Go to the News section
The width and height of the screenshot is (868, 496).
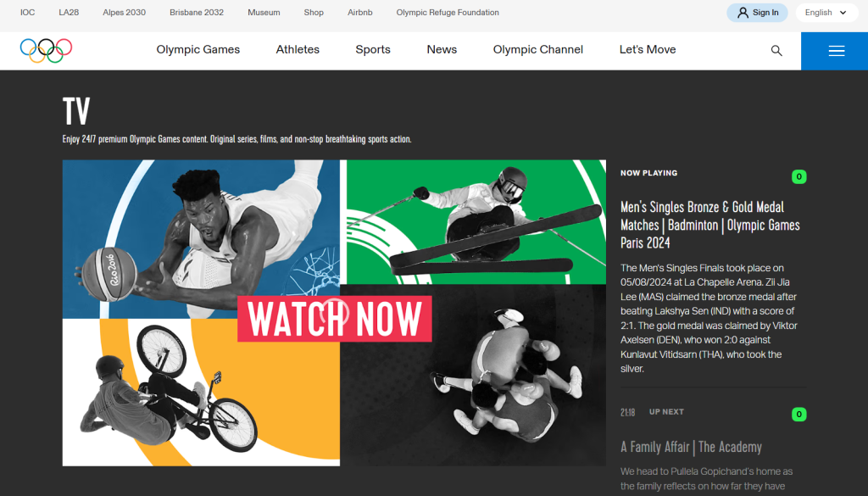point(442,49)
